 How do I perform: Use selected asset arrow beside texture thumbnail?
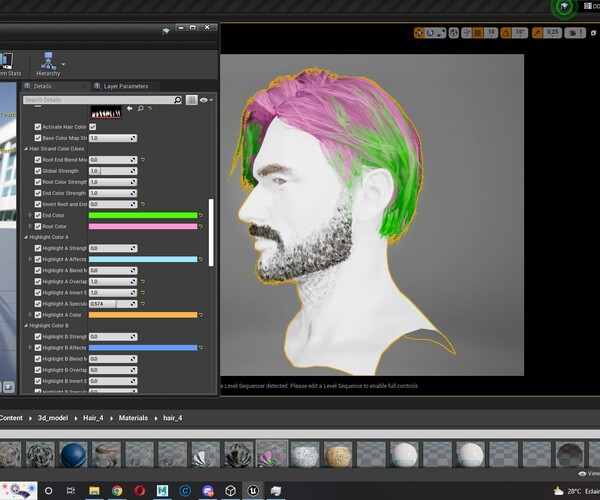130,109
